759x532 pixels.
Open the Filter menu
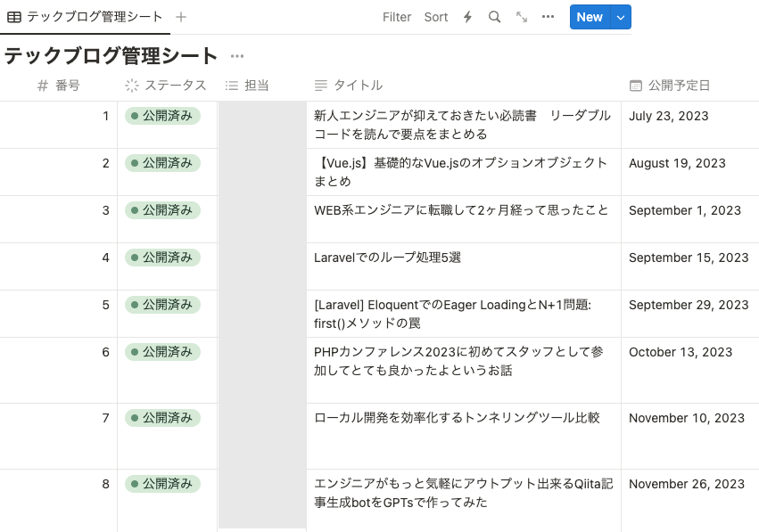tap(397, 17)
